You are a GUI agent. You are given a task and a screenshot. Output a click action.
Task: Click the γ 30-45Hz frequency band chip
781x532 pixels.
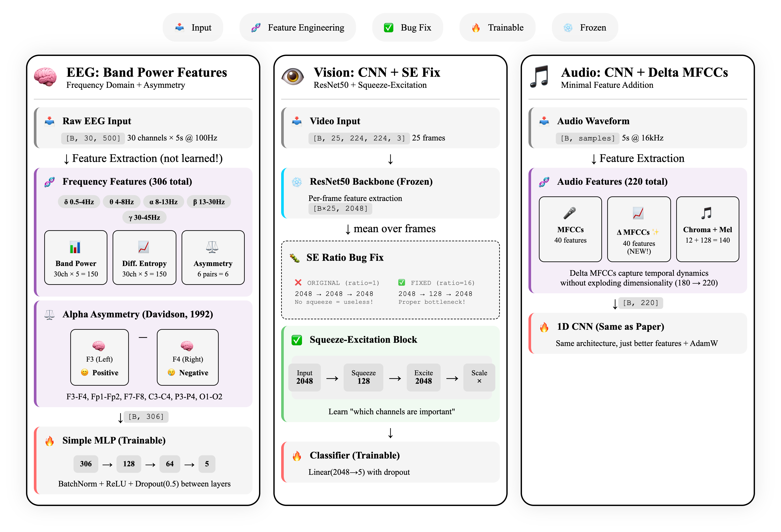coord(144,217)
